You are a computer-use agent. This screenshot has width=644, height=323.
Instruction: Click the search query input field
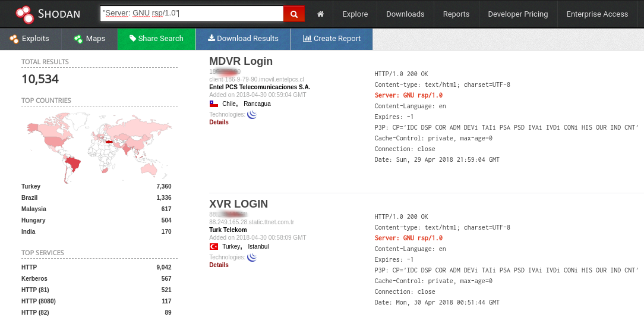[192, 14]
